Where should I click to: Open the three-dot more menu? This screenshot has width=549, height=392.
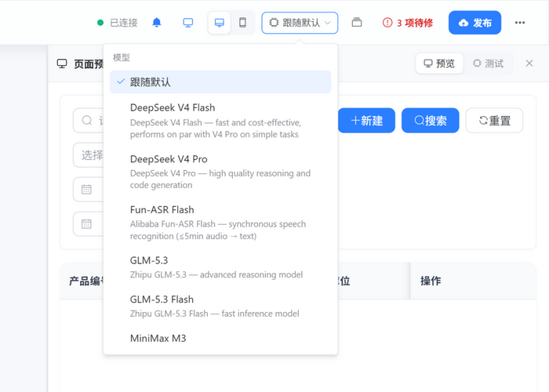pyautogui.click(x=520, y=23)
